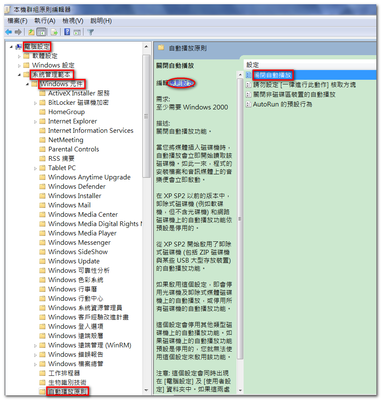This screenshot has width=381, height=400.
Task: Click description pane scrollbar down arrow
Action: click(x=240, y=390)
